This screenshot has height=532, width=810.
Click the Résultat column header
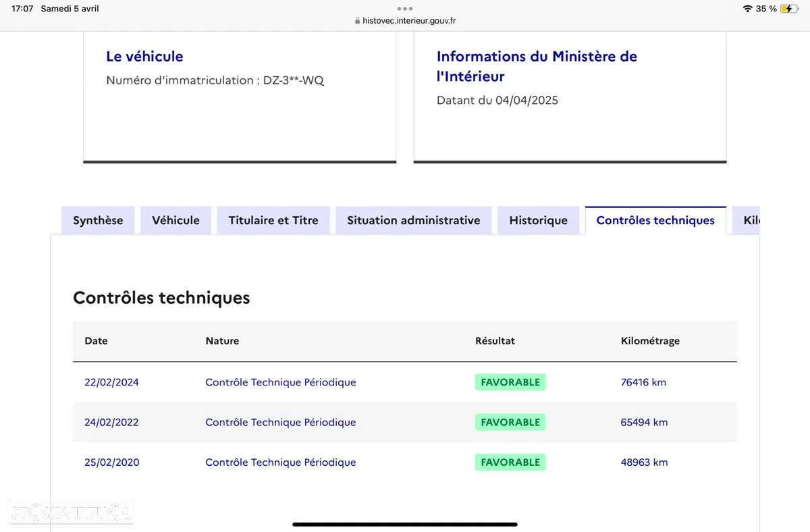coord(495,341)
